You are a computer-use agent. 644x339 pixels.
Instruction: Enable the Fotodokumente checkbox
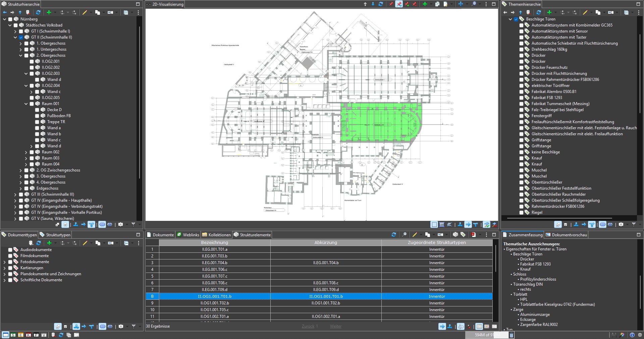coord(10,262)
